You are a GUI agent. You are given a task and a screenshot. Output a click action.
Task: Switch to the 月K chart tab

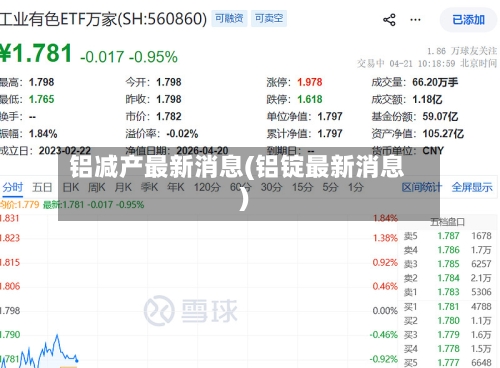pyautogui.click(x=123, y=187)
